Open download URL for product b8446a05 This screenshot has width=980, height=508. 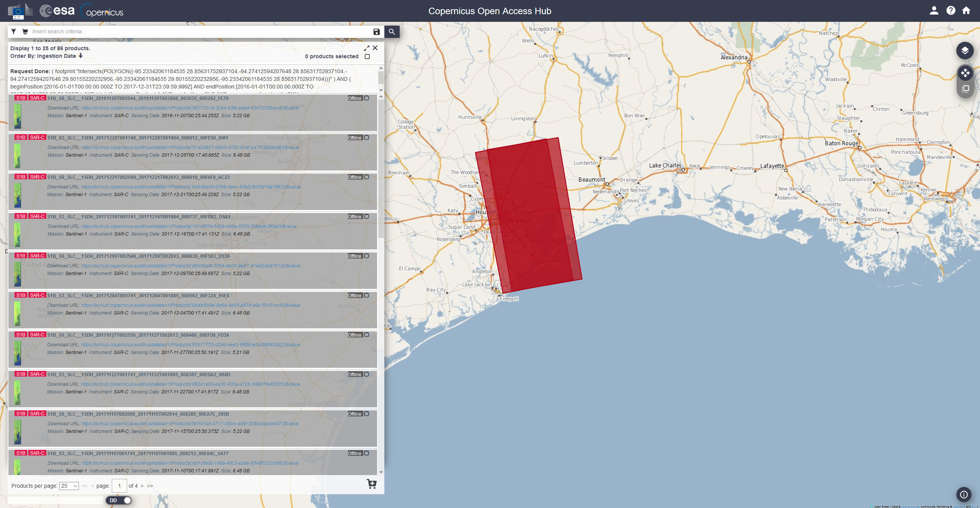(191, 187)
